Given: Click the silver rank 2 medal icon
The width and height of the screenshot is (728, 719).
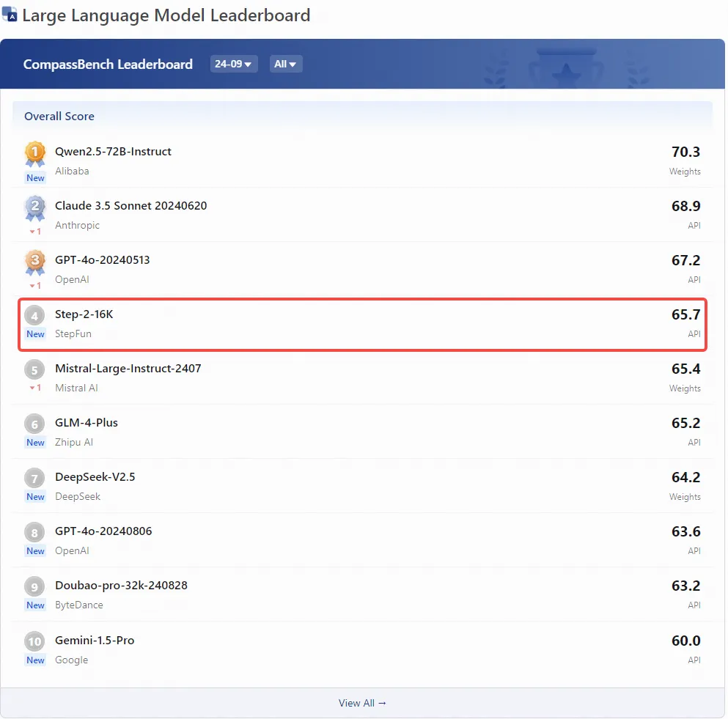Looking at the screenshot, I should click(34, 208).
